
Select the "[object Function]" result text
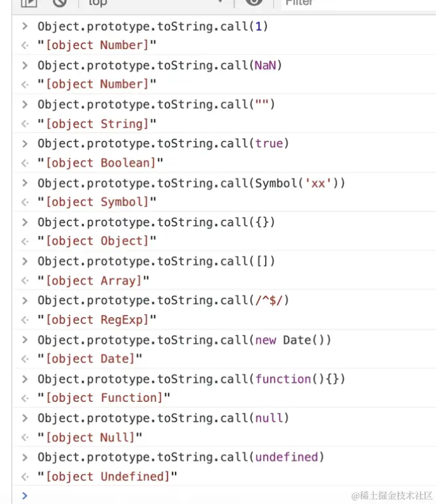tap(103, 398)
